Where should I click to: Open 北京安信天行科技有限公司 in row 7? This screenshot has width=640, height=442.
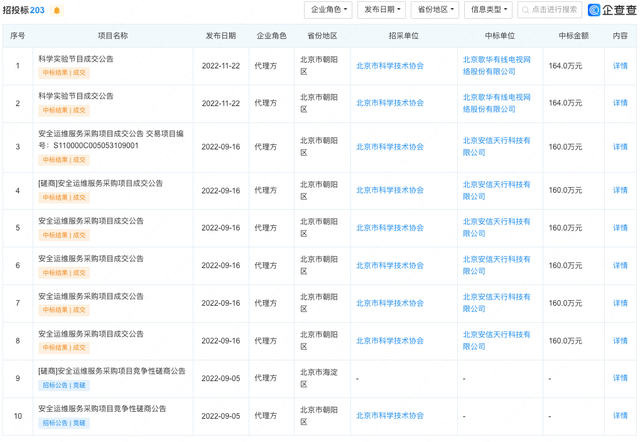click(496, 303)
